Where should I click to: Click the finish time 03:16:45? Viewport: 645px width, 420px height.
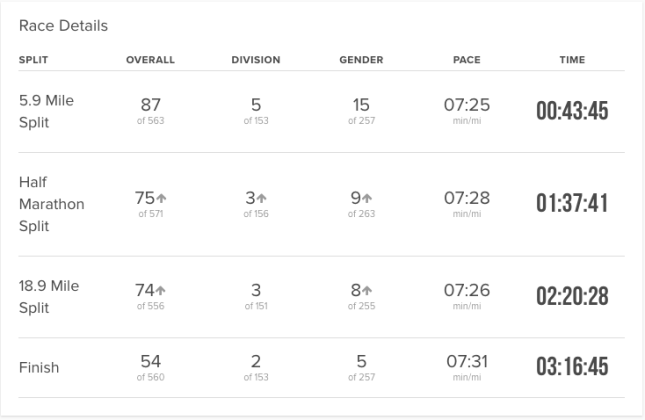click(x=572, y=367)
